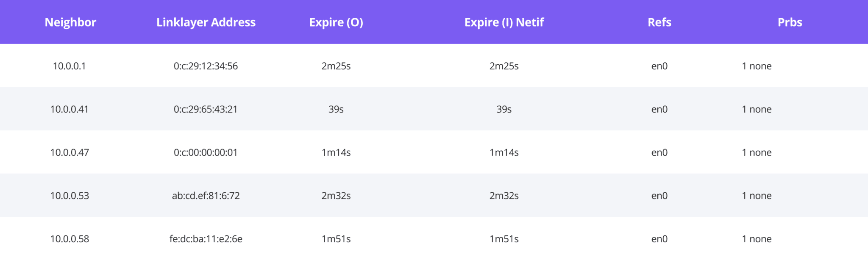This screenshot has width=868, height=260.
Task: Click '1 none' in the 10.0.0.58 row
Action: point(757,239)
